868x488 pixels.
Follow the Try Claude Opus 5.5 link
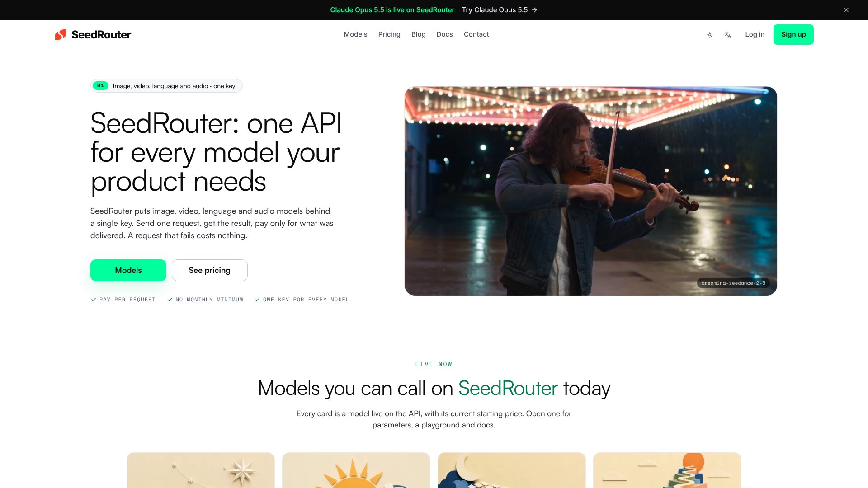(x=499, y=10)
